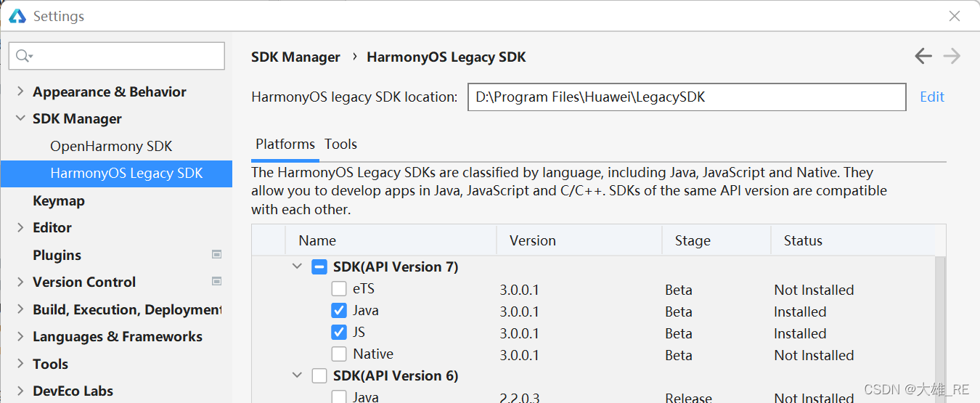Close the Settings dialog window

955,16
